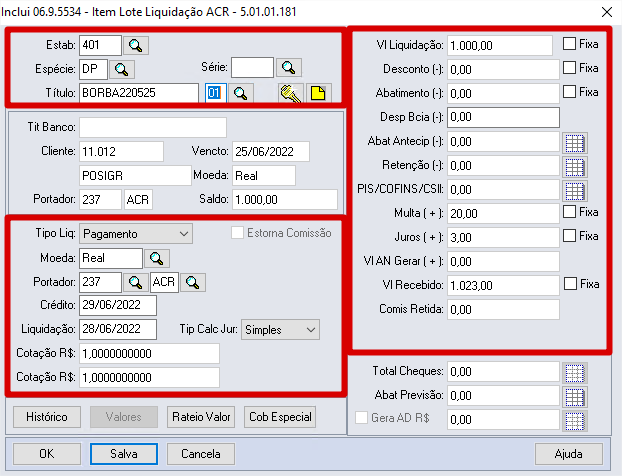Open the lower Moeda lookup magnifier
Viewport: 622px width, 476px height.
click(x=157, y=259)
